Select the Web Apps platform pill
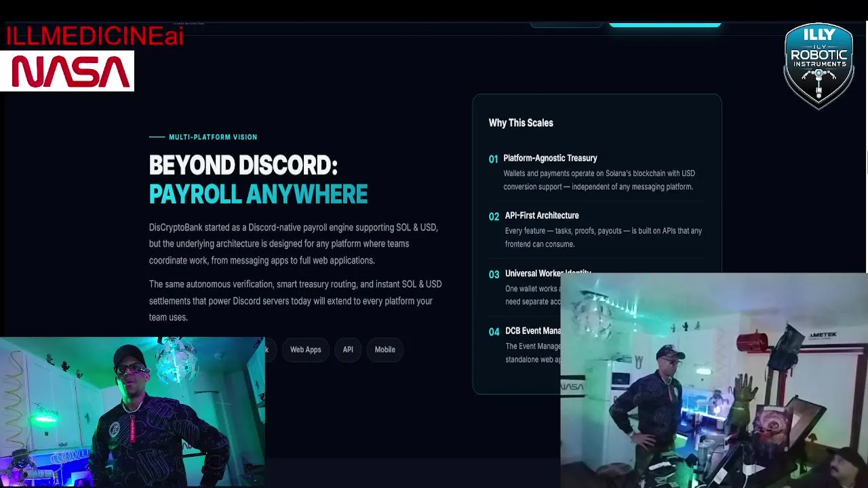This screenshot has width=868, height=488. 305,350
